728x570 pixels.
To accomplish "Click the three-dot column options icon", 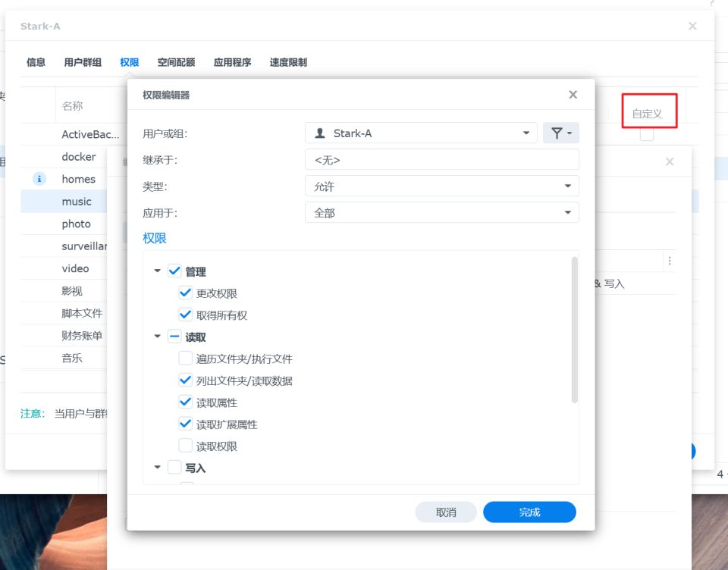I will tap(669, 261).
